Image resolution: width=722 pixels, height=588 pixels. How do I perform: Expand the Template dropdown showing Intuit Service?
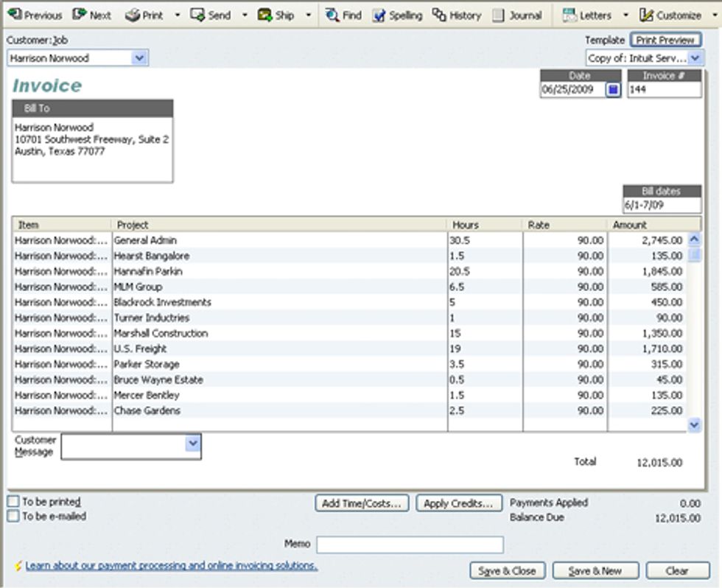coord(695,57)
